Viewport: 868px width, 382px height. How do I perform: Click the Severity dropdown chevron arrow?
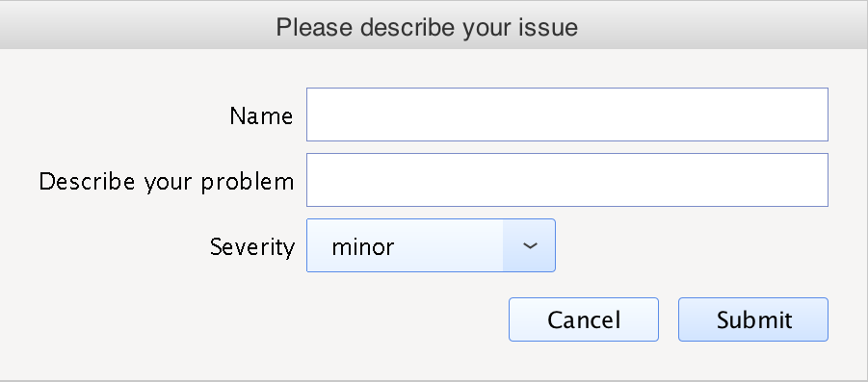[x=529, y=245]
